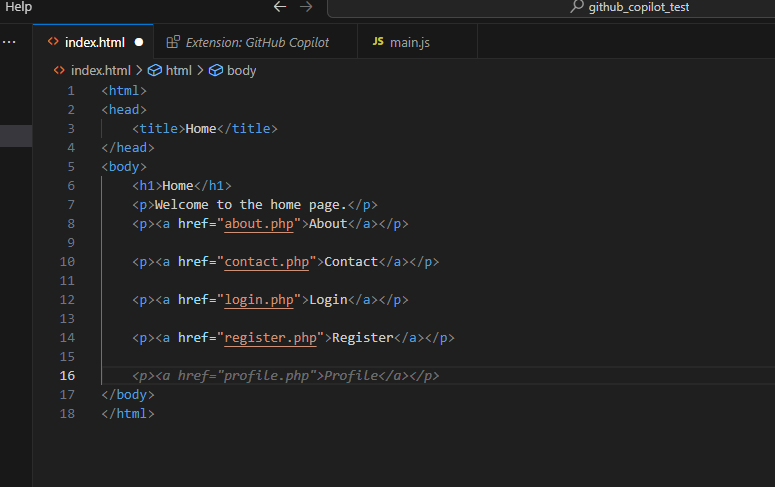Click the opening <html> tag on line 1

click(124, 91)
